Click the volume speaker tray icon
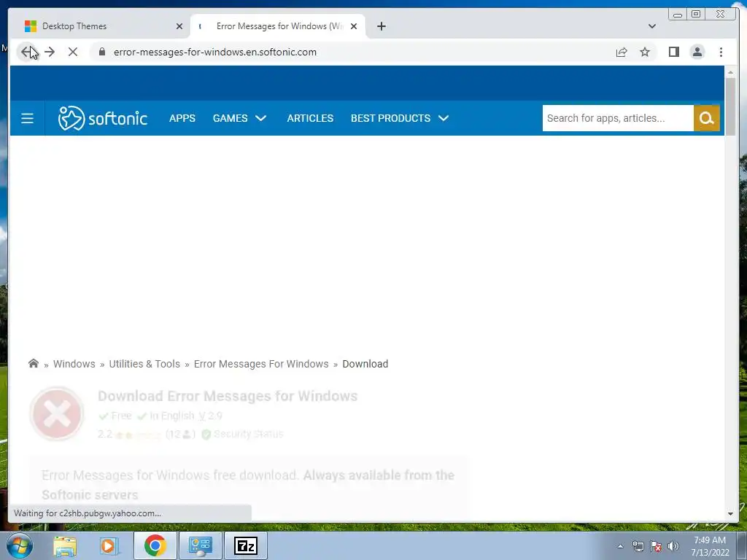This screenshot has width=747, height=560. (x=673, y=546)
